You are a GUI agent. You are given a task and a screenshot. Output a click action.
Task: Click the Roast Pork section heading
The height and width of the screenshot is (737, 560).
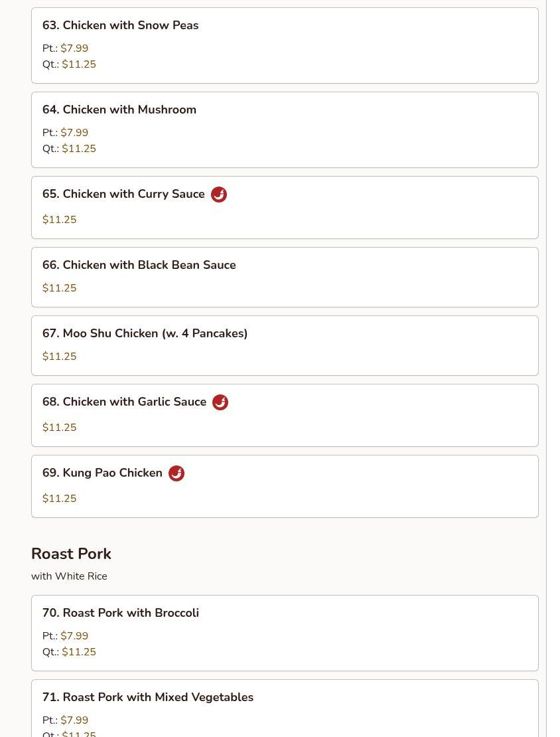click(x=71, y=554)
